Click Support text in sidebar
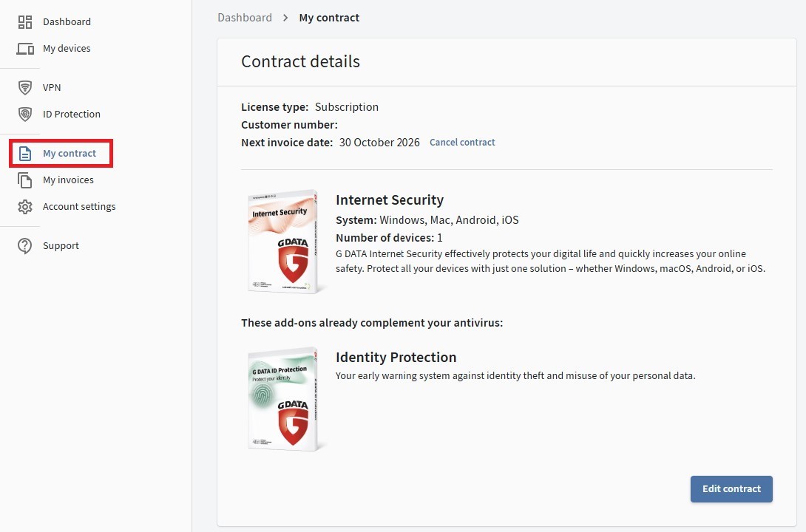Image resolution: width=806 pixels, height=532 pixels. point(61,246)
